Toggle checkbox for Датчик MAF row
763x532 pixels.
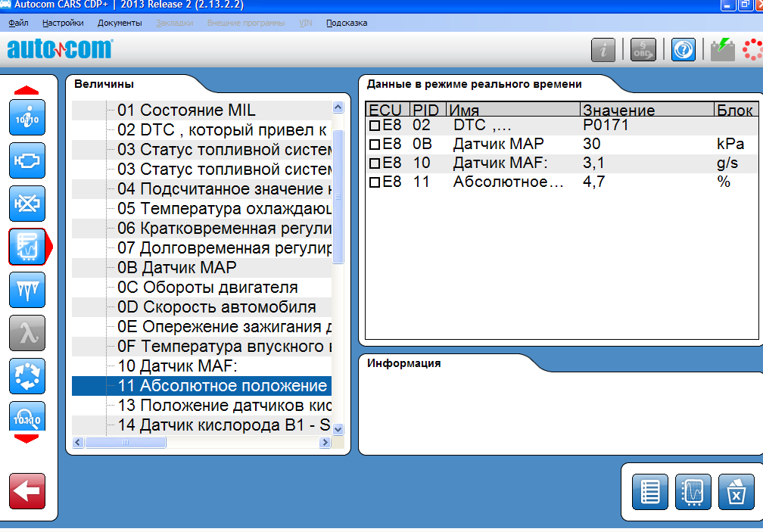click(x=374, y=163)
